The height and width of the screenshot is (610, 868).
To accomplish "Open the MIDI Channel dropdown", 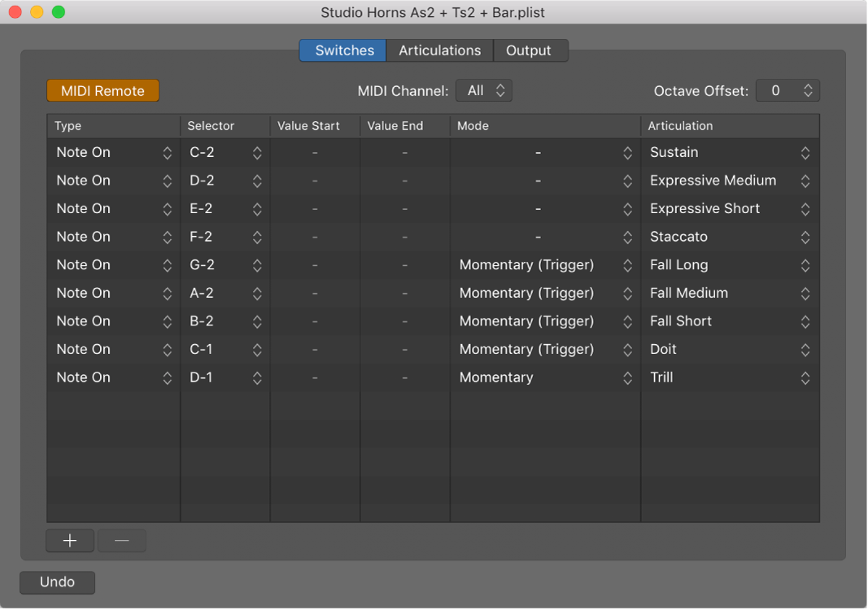I will click(484, 91).
